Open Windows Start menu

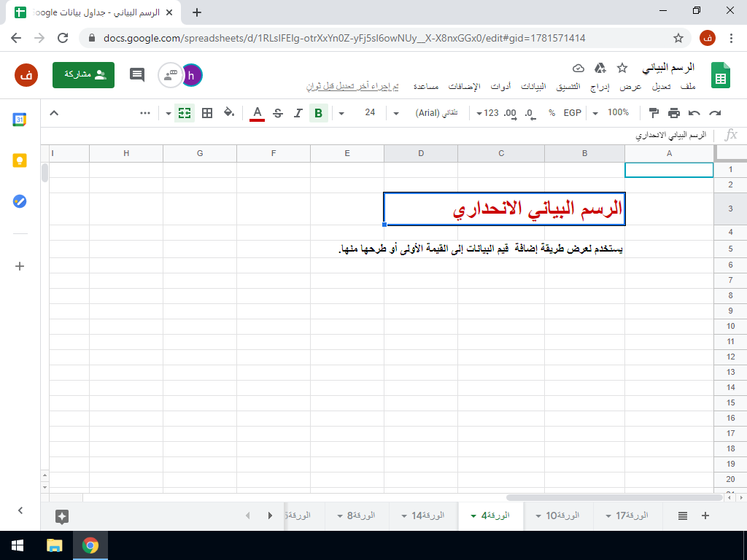pos(18,545)
